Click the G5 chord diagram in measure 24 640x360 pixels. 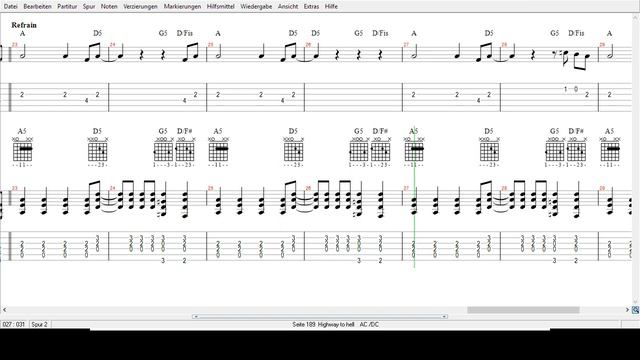click(x=163, y=152)
